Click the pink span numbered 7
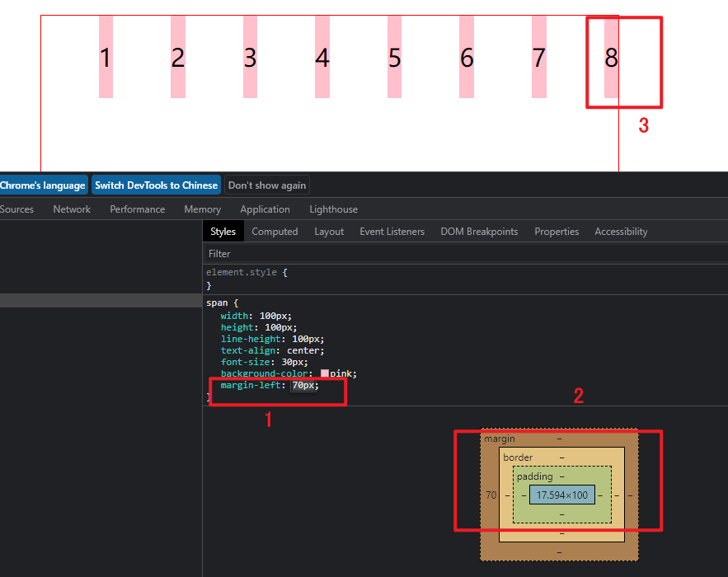 click(x=539, y=57)
